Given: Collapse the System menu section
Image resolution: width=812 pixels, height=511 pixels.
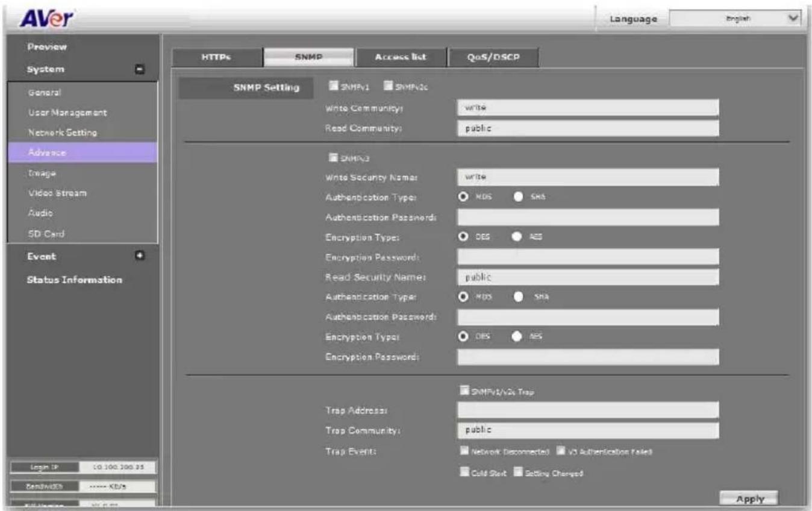Looking at the screenshot, I should 140,70.
